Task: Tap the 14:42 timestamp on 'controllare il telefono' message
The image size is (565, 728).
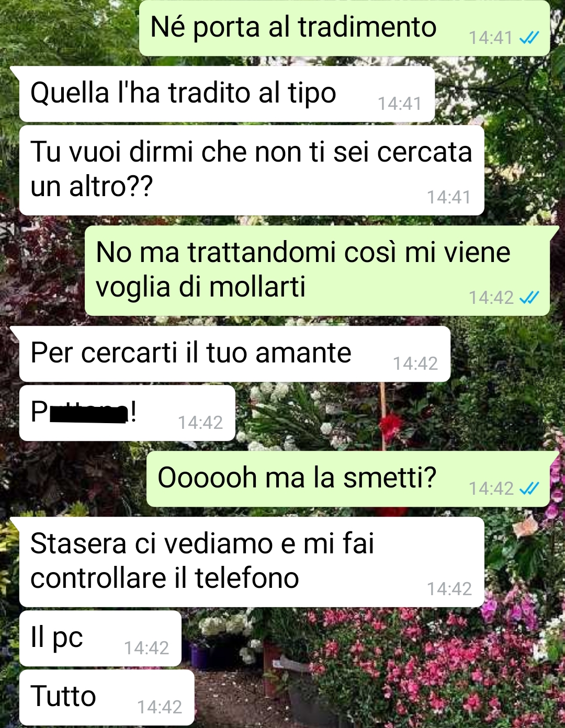Action: point(449,589)
